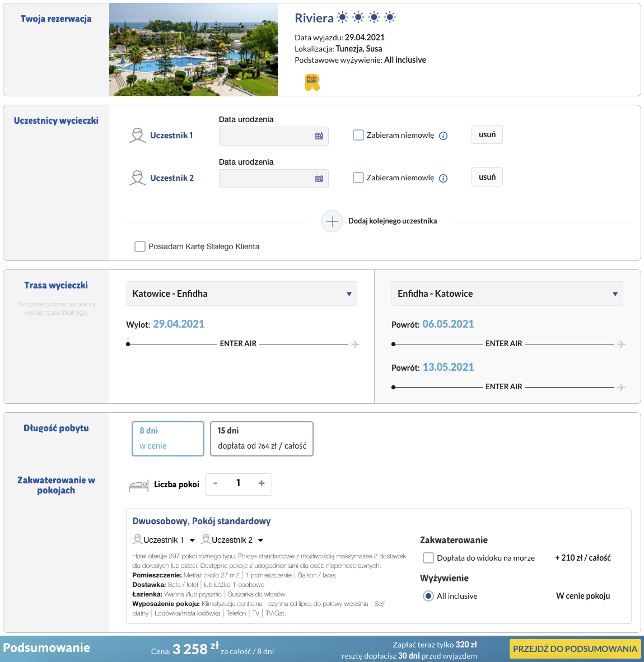Click 'Przejdź do podsumowania' button
The width and height of the screenshot is (644, 662).
[x=575, y=649]
